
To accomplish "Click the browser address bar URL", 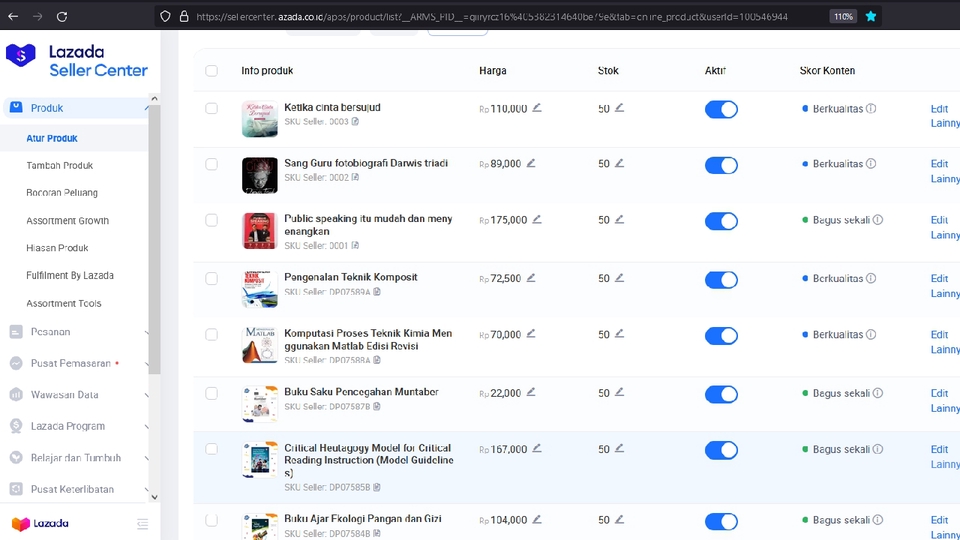I will [492, 17].
